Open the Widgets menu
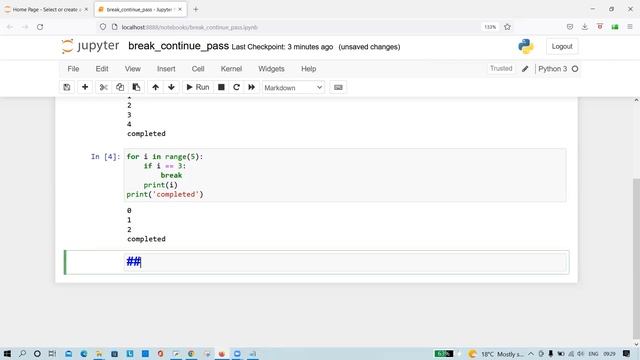This screenshot has height=360, width=640. (x=271, y=69)
